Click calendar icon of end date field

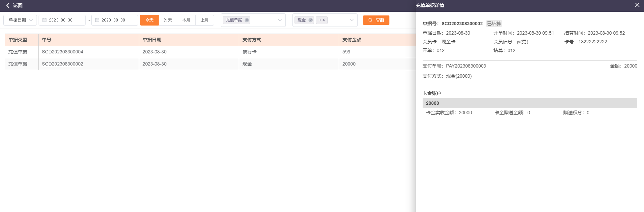pos(97,20)
